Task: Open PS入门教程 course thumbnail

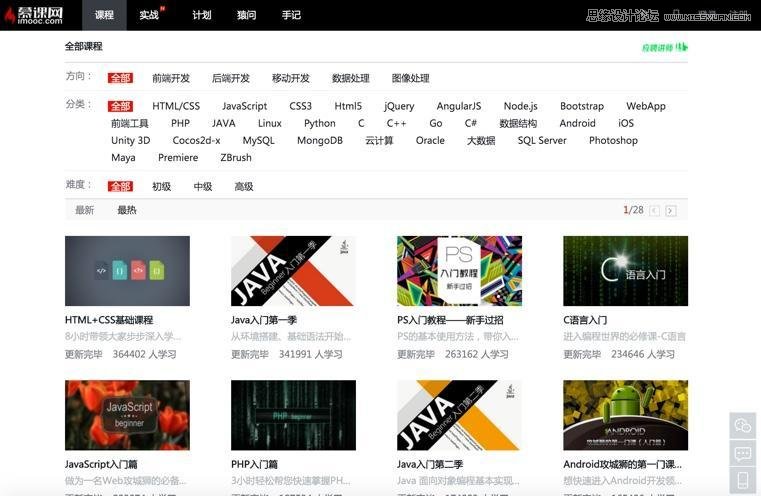Action: 459,271
